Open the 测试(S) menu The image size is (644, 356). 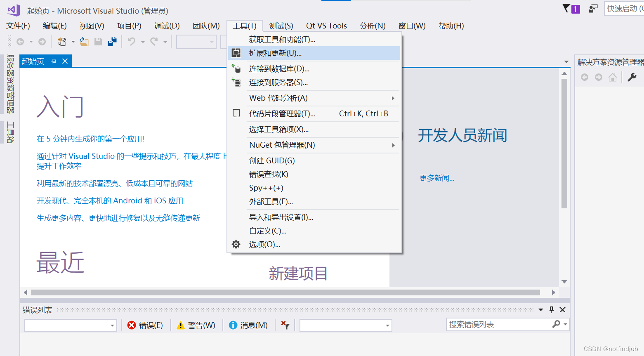pyautogui.click(x=281, y=26)
